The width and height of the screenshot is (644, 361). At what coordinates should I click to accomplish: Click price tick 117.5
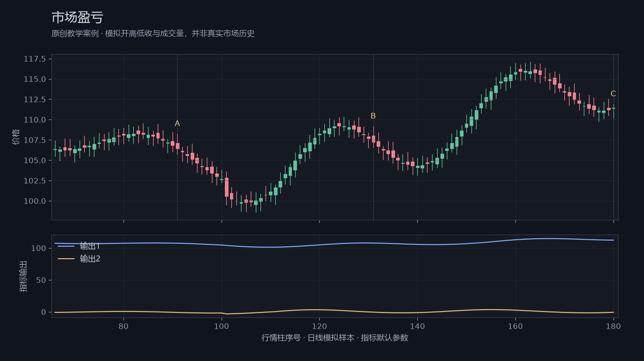point(35,59)
